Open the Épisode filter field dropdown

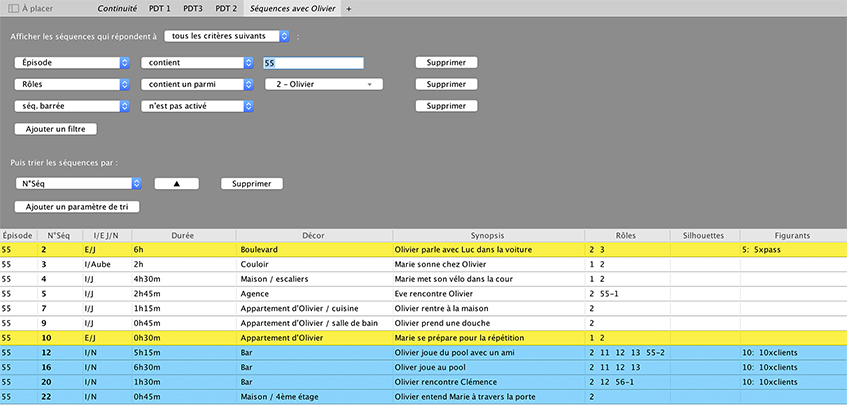72,63
